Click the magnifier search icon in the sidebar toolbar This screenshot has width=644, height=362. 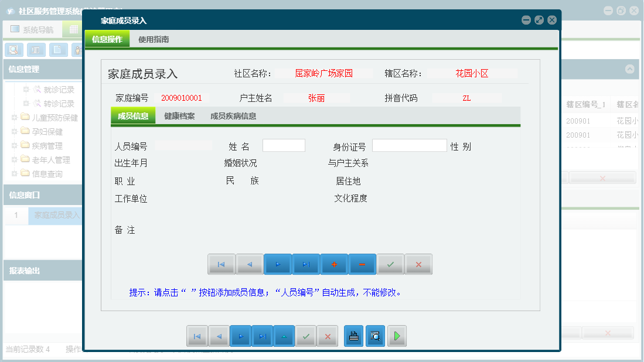click(13, 50)
